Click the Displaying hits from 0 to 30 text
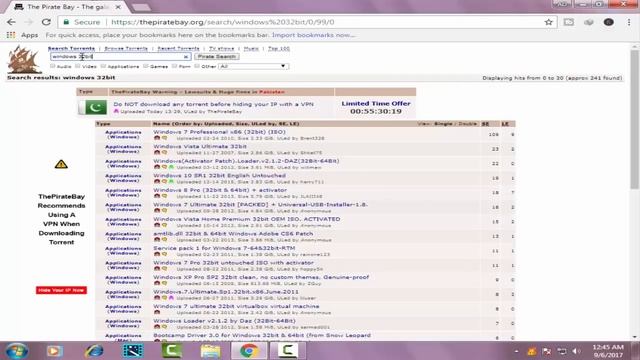The height and width of the screenshot is (360, 640). [x=552, y=78]
